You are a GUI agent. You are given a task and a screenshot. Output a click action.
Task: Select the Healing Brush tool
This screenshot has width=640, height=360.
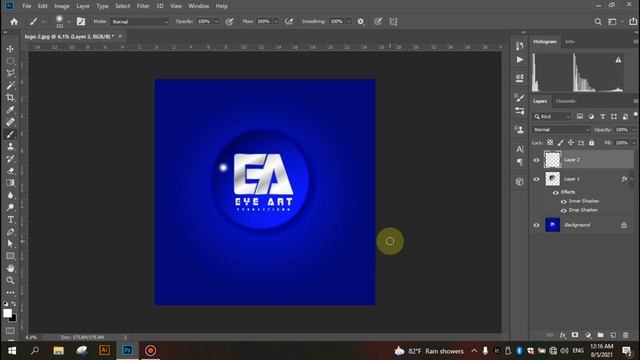coord(10,122)
